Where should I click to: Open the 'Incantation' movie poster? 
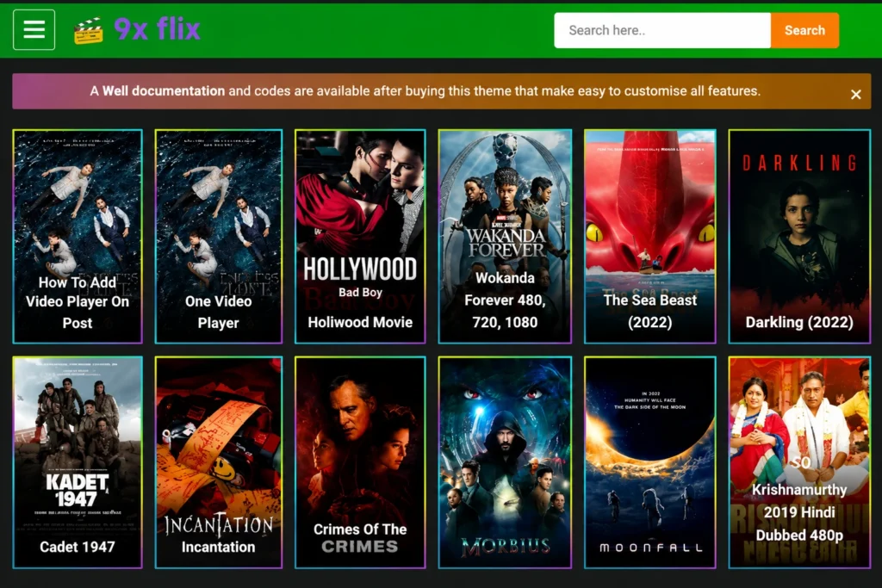(218, 462)
